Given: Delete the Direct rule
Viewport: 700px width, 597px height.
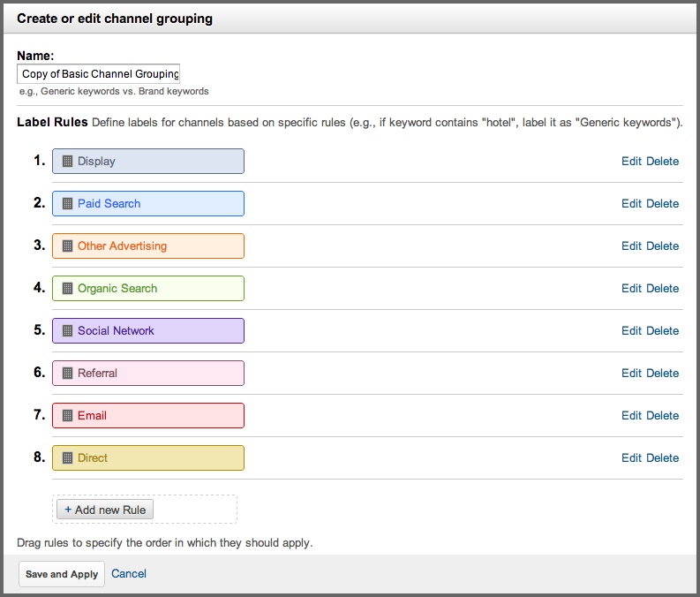Looking at the screenshot, I should pos(663,458).
